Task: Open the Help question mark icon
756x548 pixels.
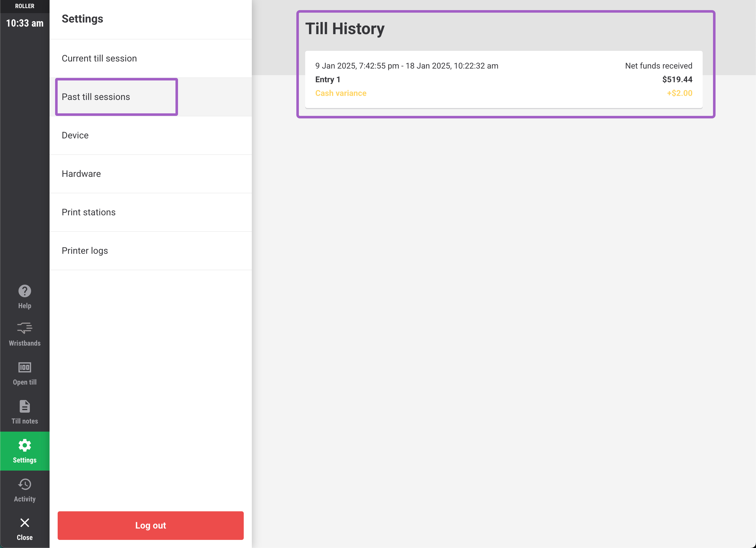Action: point(25,291)
